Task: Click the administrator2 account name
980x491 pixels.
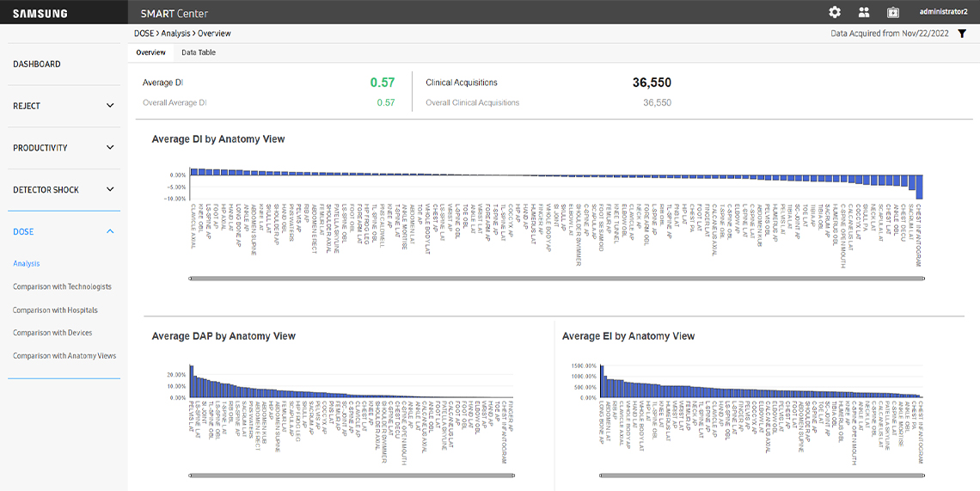Action: coord(943,12)
